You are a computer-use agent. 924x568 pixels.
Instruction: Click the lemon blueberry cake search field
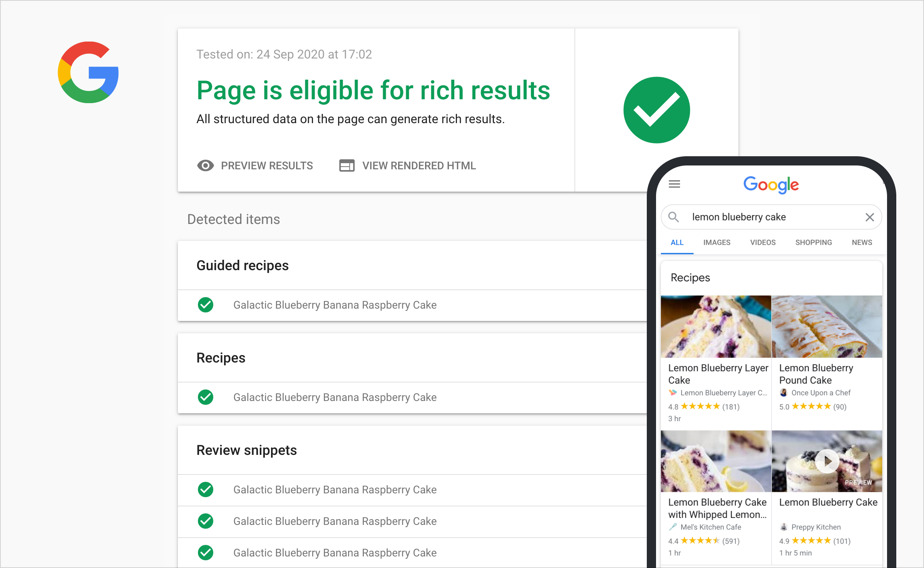(x=766, y=217)
